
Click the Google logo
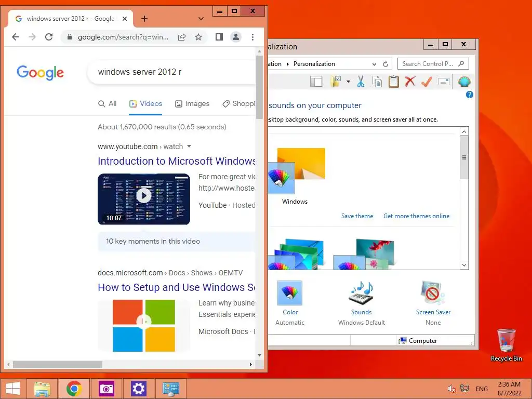click(x=40, y=72)
